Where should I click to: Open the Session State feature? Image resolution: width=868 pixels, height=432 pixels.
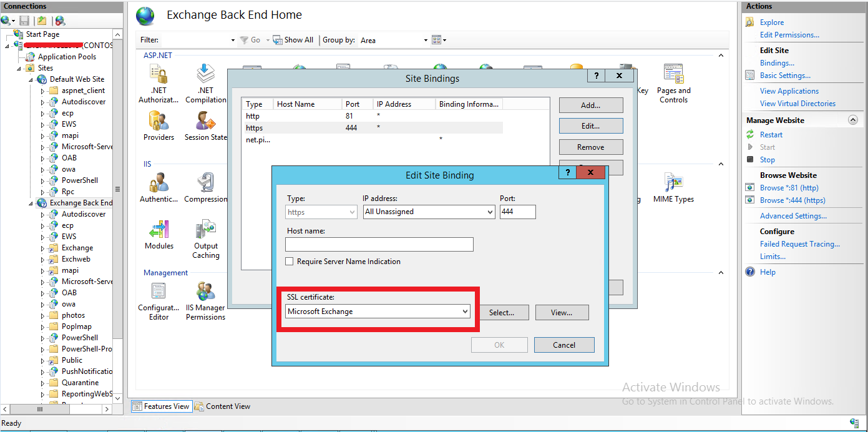coord(205,121)
